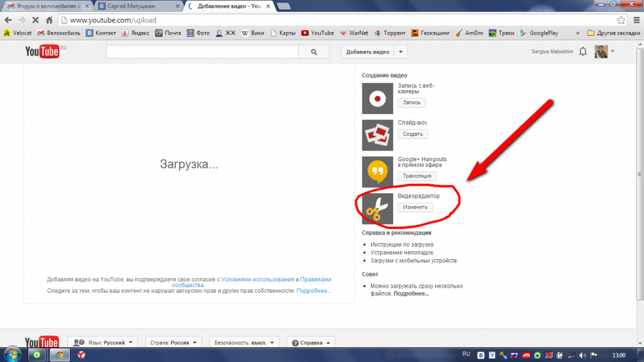Click the search magnifier button

coord(314,52)
